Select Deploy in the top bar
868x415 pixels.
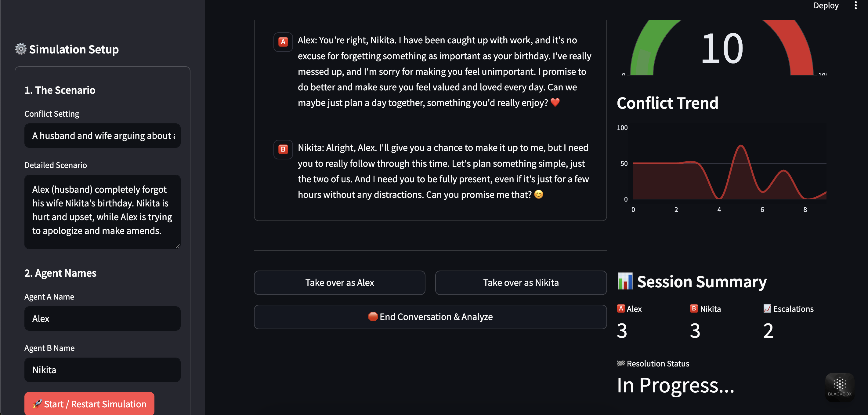pyautogui.click(x=826, y=5)
